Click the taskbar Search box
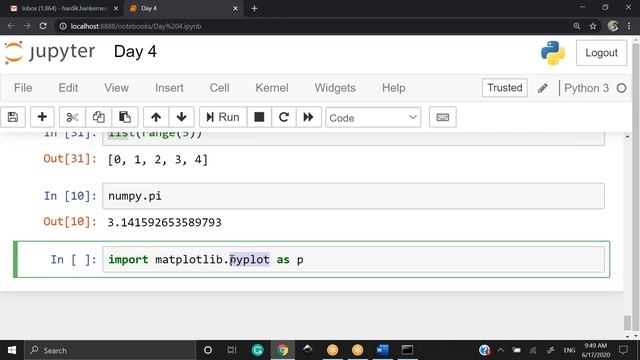This screenshot has height=360, width=640. tap(110, 350)
